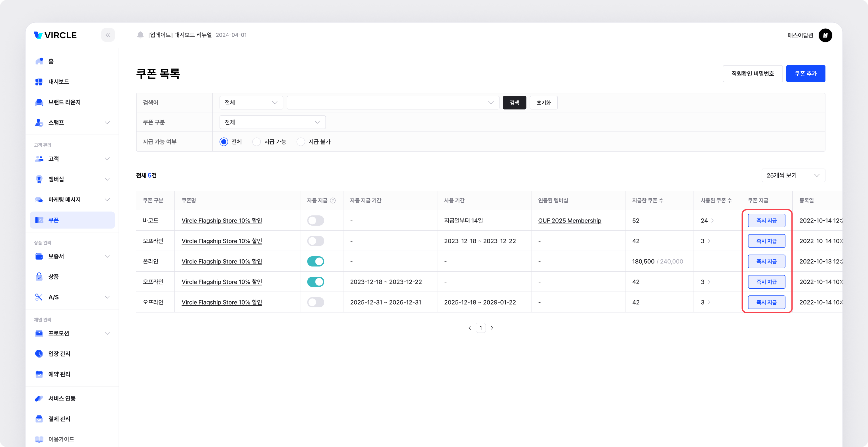Collapse the sidebar with double-chevron icon
The height and width of the screenshot is (447, 868).
(108, 35)
